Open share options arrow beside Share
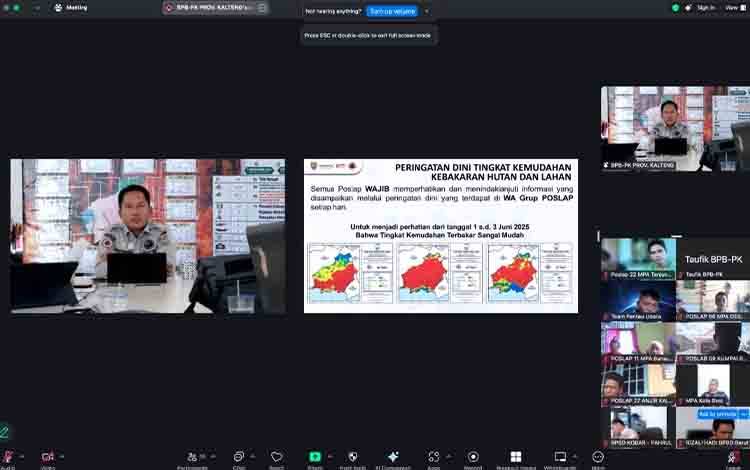 [330, 457]
